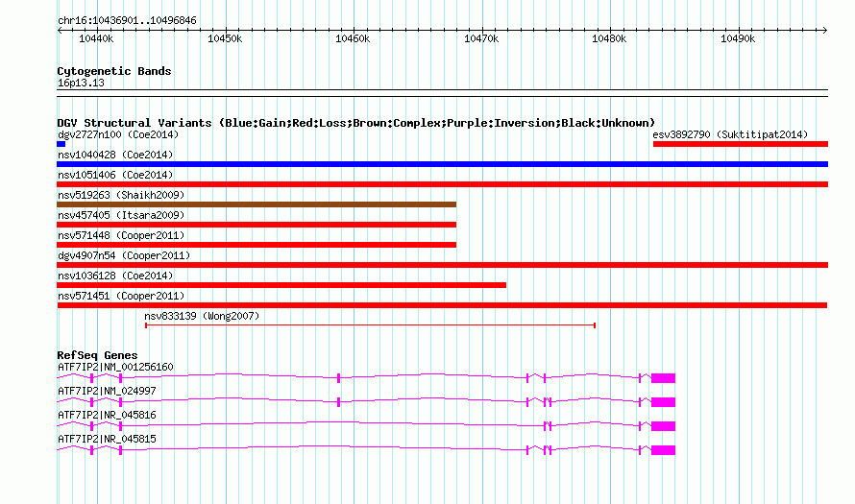Select the nsv457405 (Itsara2009) label
Screen dimensions: 855x504
click(x=121, y=215)
